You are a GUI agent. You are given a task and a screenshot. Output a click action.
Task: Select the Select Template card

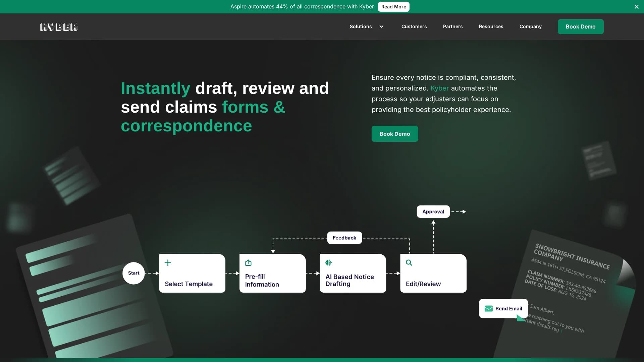(192, 273)
